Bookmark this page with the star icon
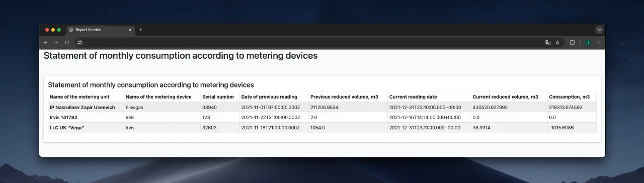 tap(557, 43)
